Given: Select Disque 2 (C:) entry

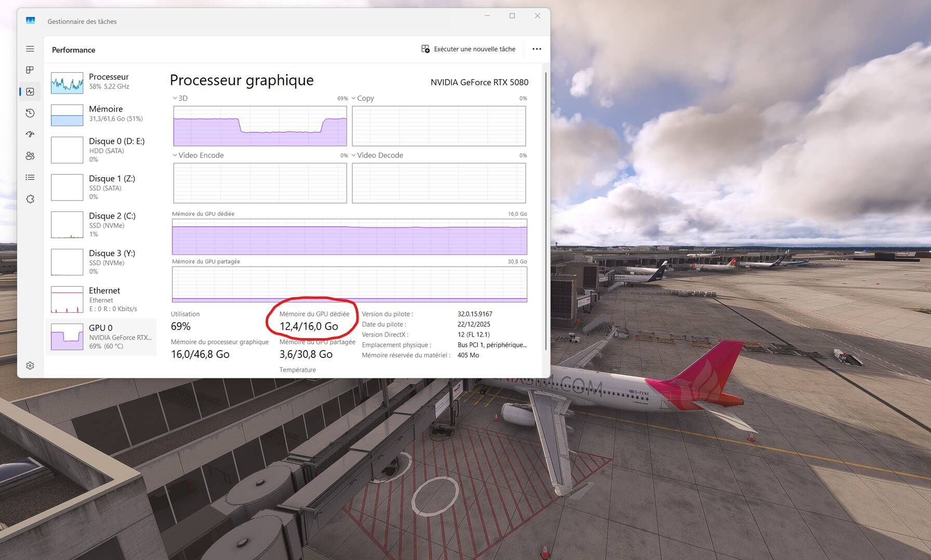Looking at the screenshot, I should (101, 224).
